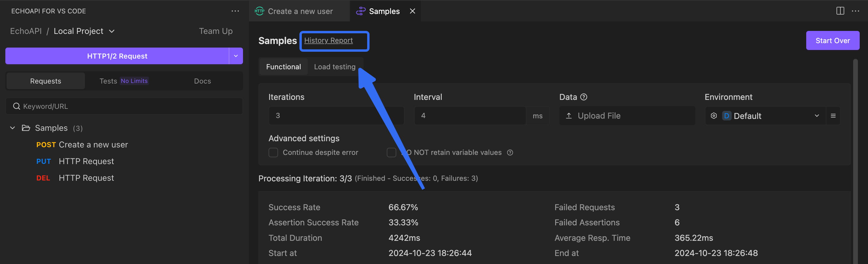868x264 pixels.
Task: Click the search magnifier icon in Keyword/URL field
Action: click(x=16, y=106)
